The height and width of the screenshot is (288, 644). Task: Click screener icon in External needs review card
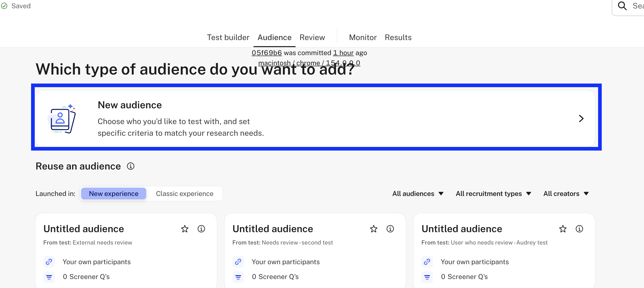point(49,277)
